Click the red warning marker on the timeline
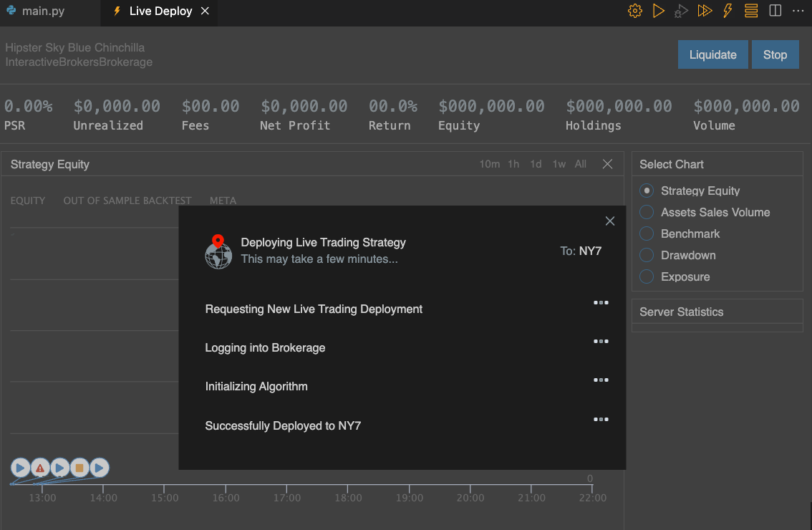812x530 pixels. pos(39,468)
